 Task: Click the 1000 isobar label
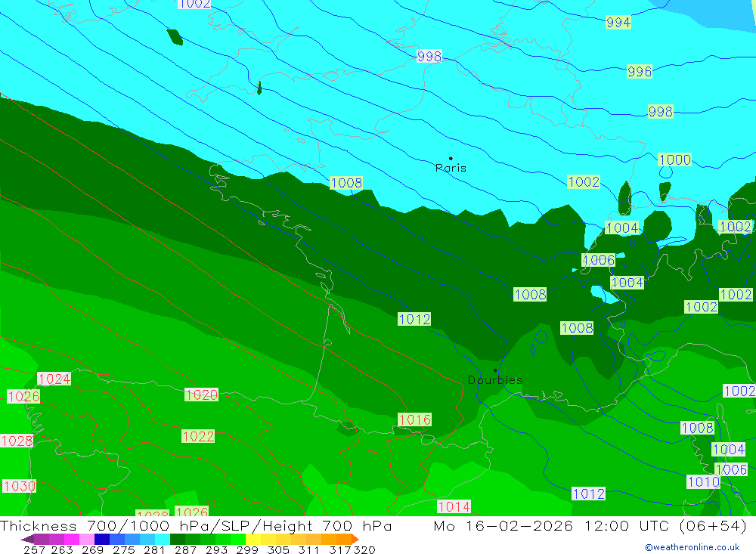click(674, 159)
